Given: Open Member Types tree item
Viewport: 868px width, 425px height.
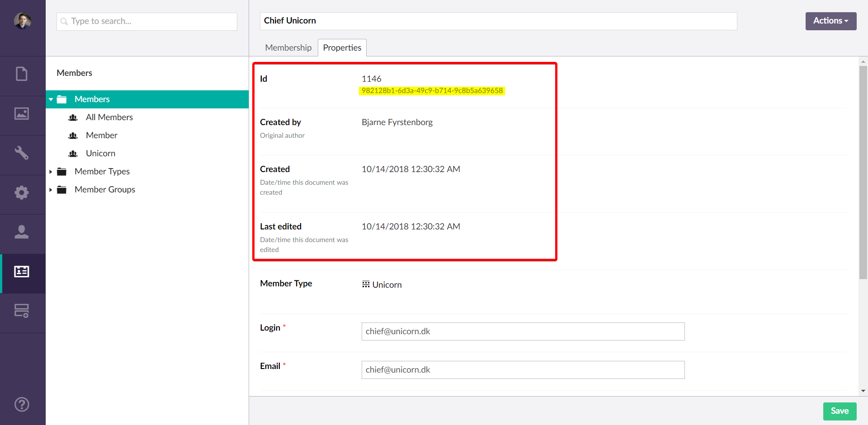Looking at the screenshot, I should [102, 171].
